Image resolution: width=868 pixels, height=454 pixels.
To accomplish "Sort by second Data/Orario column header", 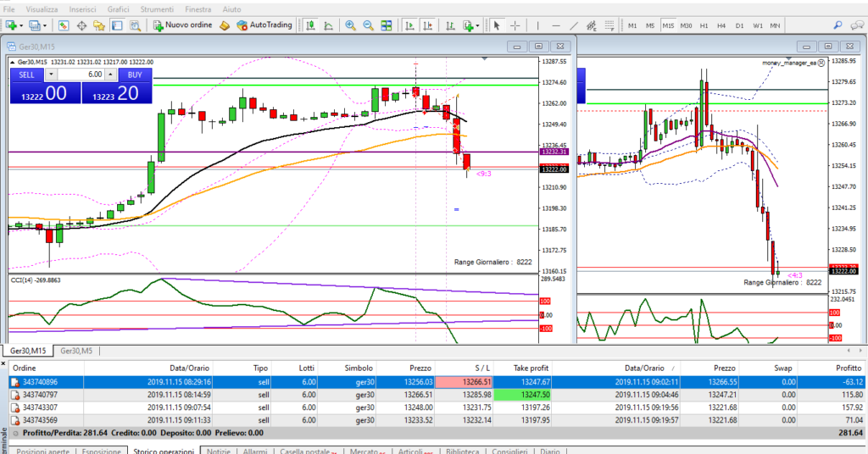I will (644, 368).
